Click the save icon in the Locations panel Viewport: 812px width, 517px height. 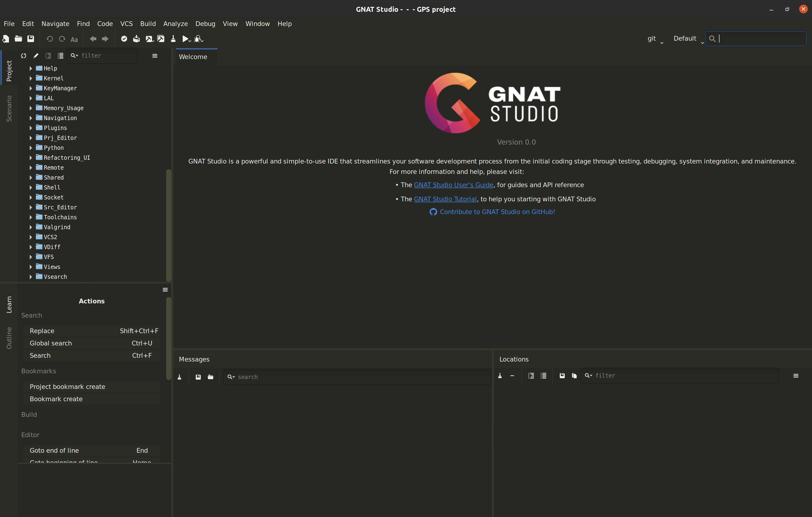(x=562, y=376)
